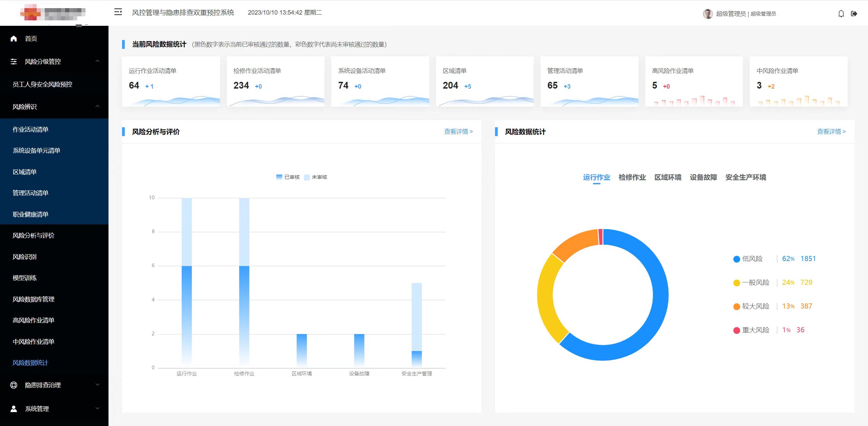The height and width of the screenshot is (426, 868).
Task: Toggle 一般风险 legend item
Action: pos(751,282)
